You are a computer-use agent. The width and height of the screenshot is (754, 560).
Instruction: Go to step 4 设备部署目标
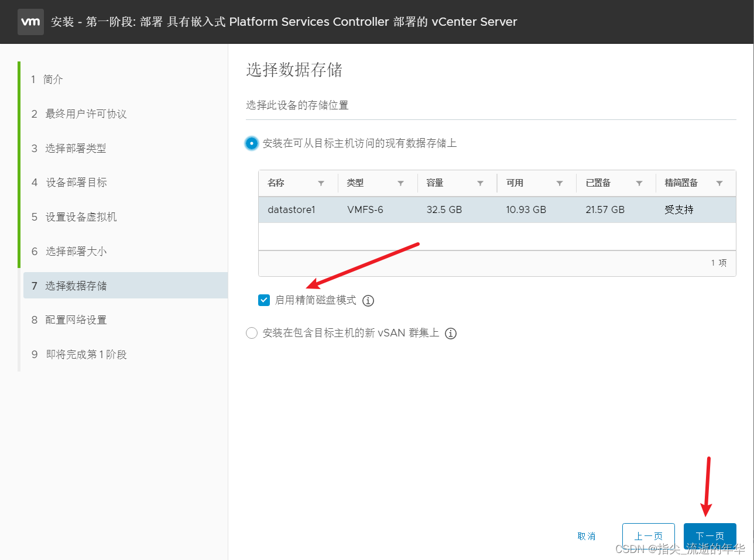coord(69,183)
